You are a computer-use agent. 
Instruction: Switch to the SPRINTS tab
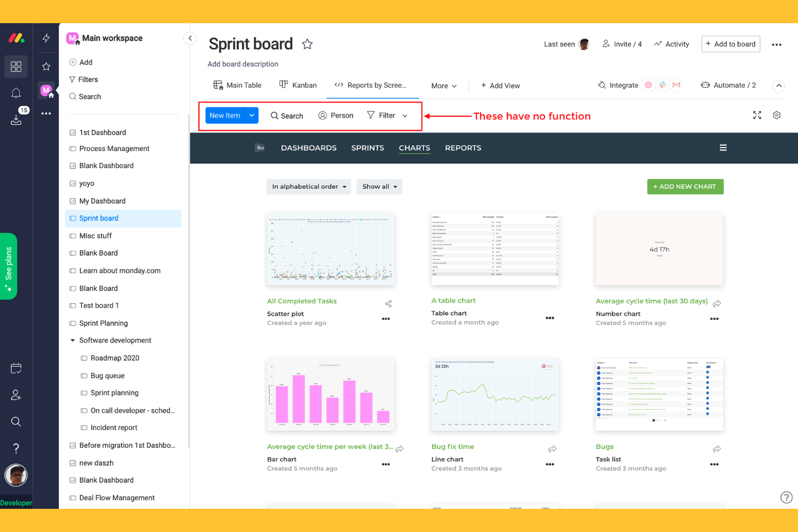[x=367, y=148]
